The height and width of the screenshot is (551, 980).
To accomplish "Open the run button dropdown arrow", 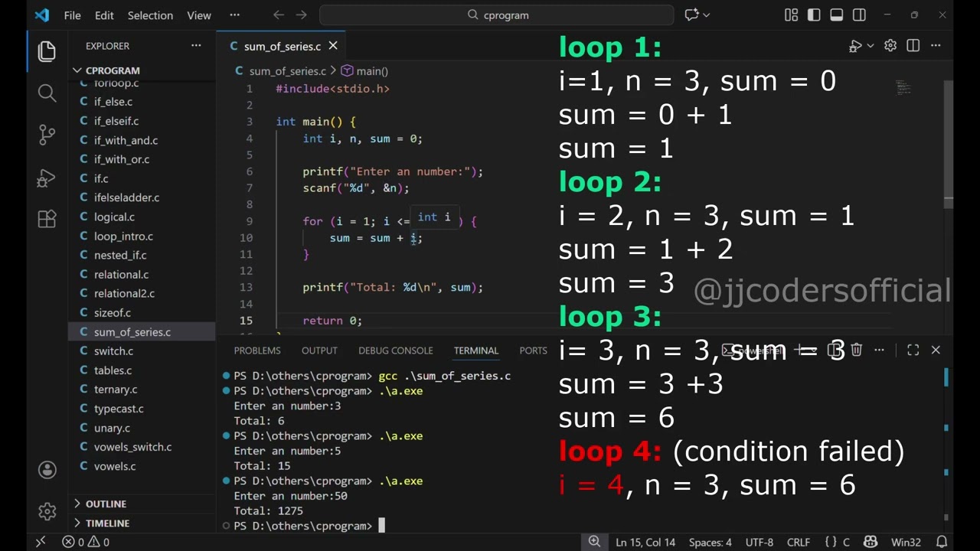I will (871, 46).
